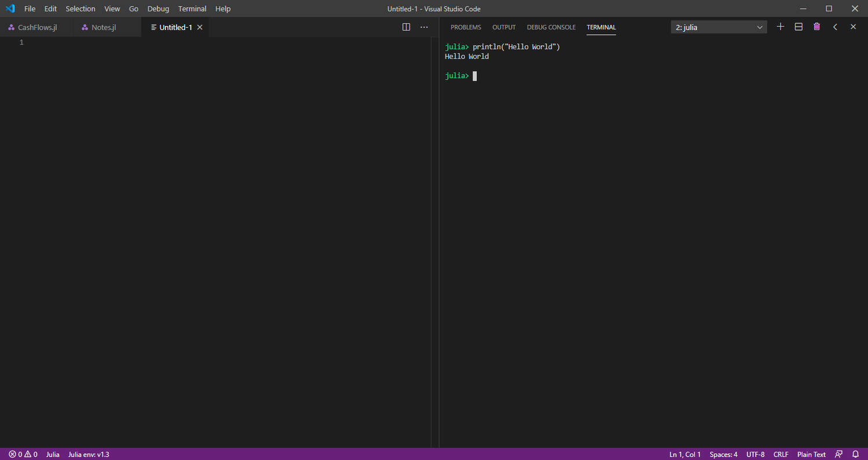Switch to the OUTPUT panel tab
The image size is (868, 460).
(x=504, y=27)
